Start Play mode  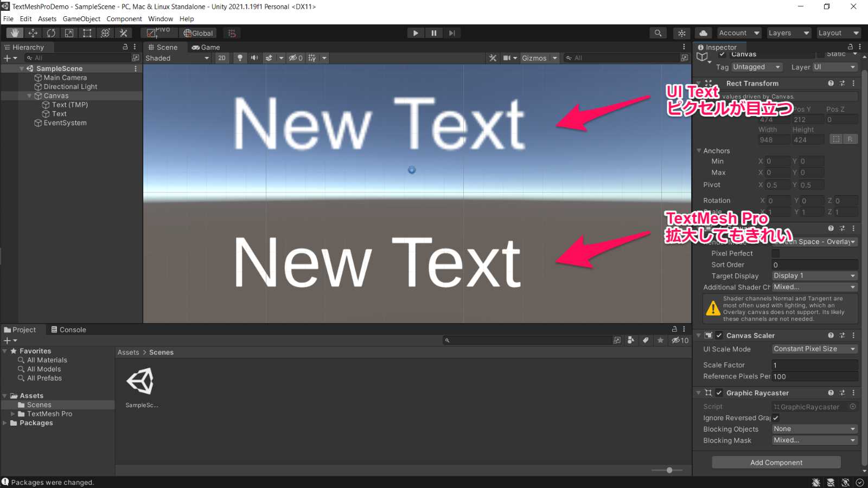(x=416, y=33)
